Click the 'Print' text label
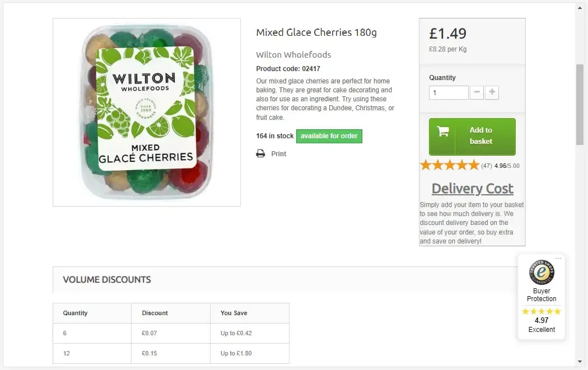The width and height of the screenshot is (588, 370). tap(278, 153)
